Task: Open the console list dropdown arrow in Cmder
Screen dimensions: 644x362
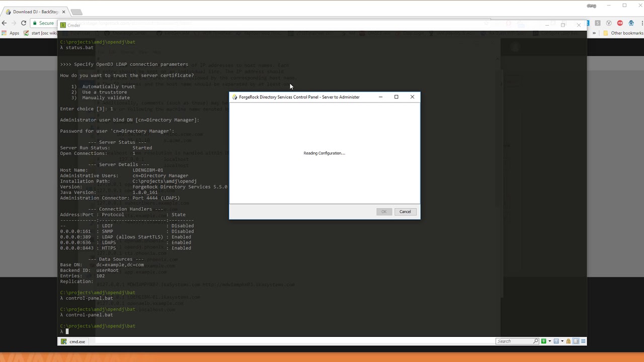Action: (562, 341)
